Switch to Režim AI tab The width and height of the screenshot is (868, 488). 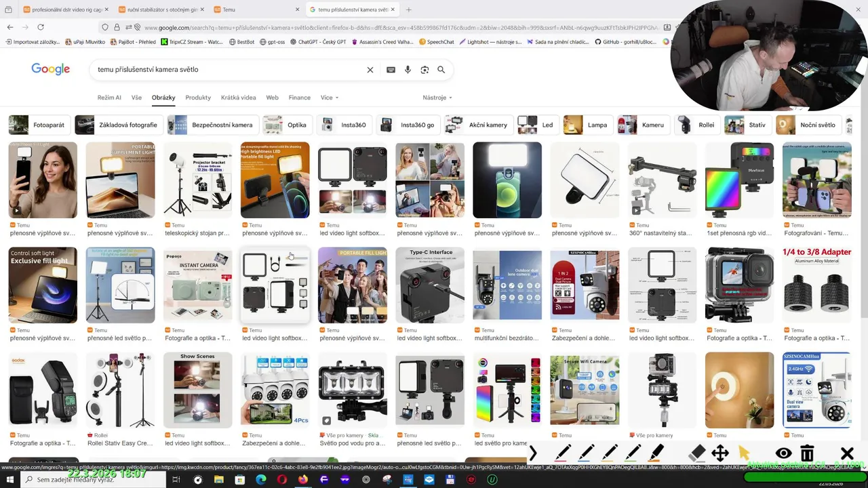(109, 98)
